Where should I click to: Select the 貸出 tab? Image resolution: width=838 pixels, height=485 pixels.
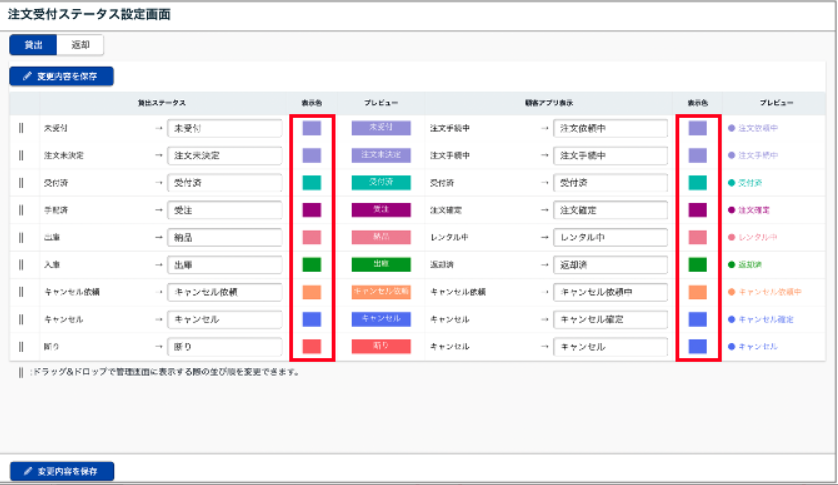pos(33,45)
